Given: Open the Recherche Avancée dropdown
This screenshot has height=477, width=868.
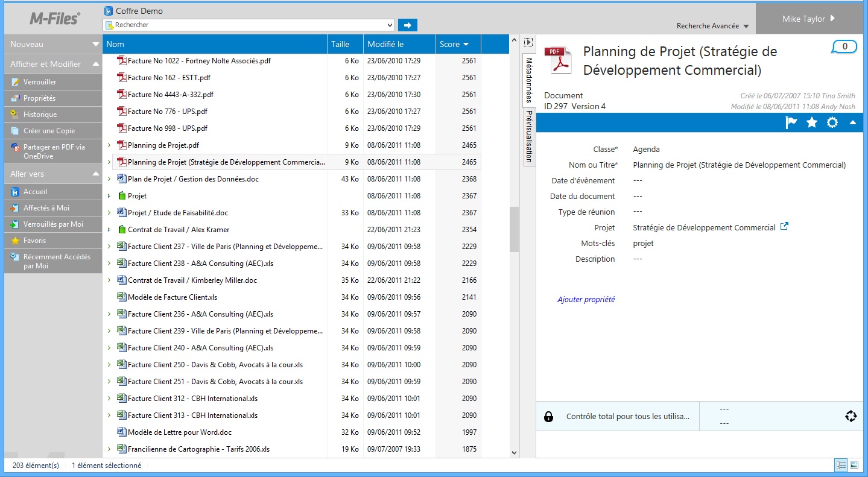Looking at the screenshot, I should pyautogui.click(x=712, y=26).
